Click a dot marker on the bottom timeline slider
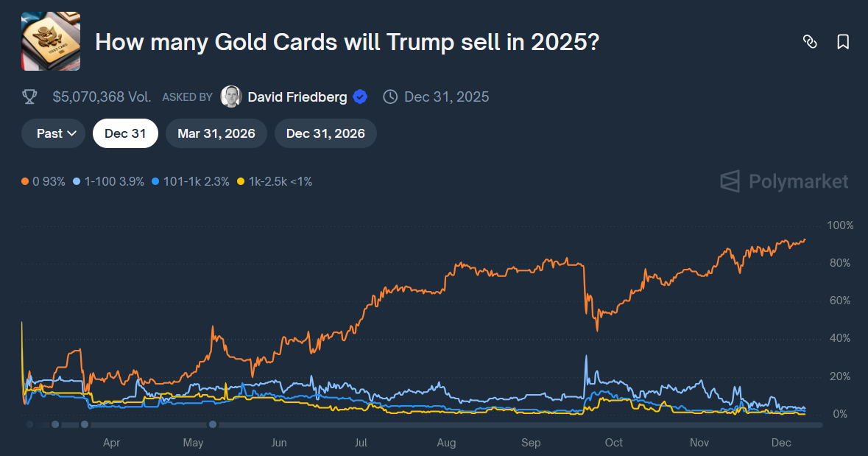Image resolution: width=868 pixels, height=456 pixels. pyautogui.click(x=85, y=424)
